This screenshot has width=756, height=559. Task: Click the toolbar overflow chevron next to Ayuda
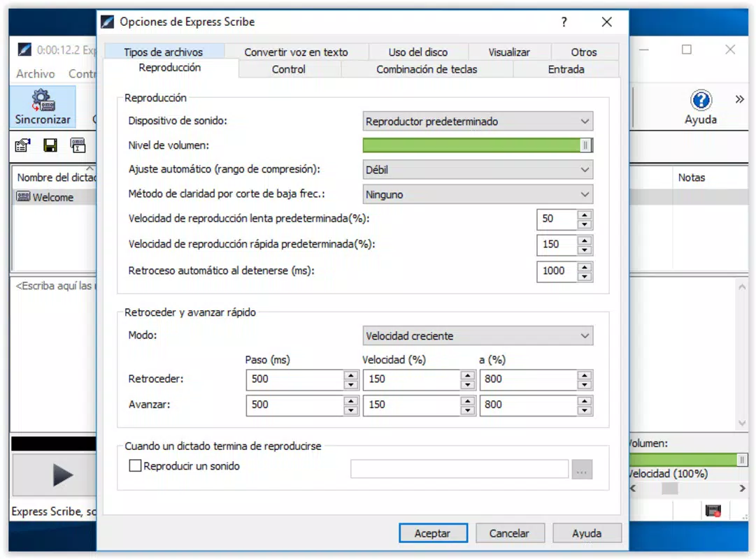(740, 99)
